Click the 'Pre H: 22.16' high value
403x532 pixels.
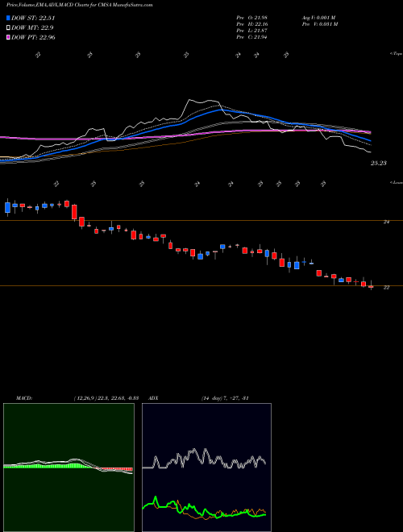252,24
